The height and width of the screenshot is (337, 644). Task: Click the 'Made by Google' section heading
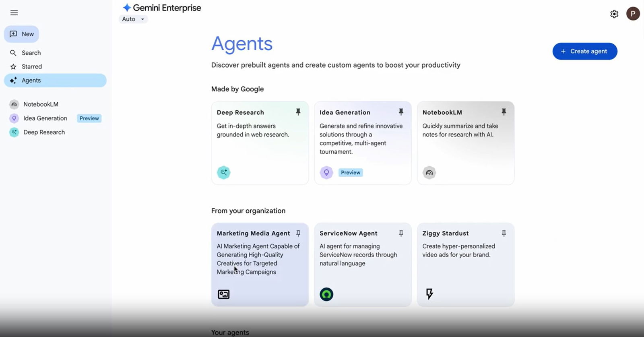click(x=237, y=89)
